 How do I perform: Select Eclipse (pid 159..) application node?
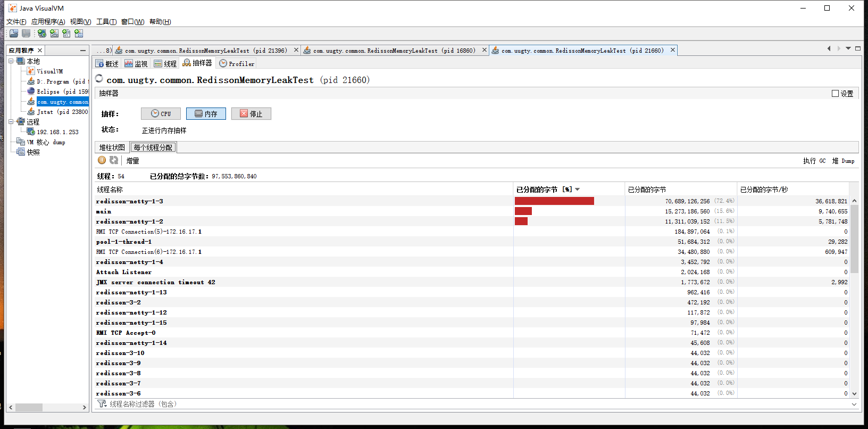tap(58, 92)
